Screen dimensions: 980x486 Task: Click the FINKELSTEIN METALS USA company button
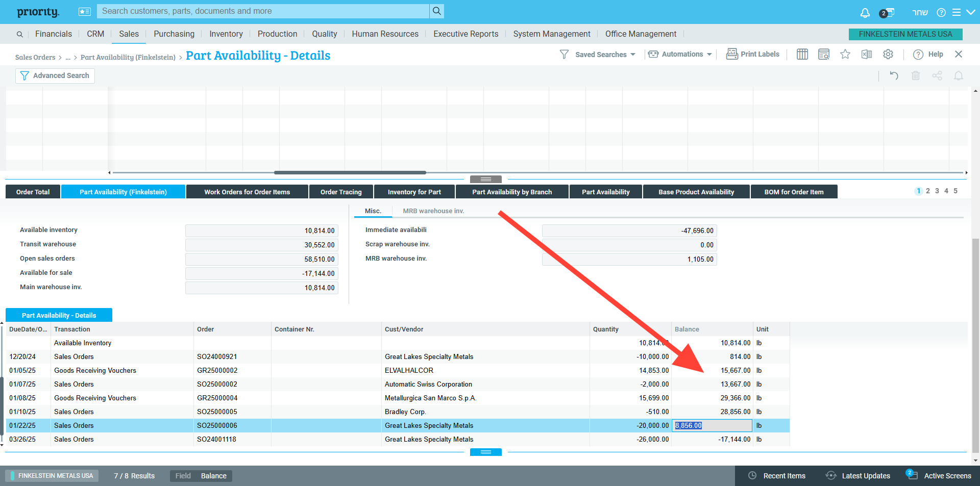(x=905, y=34)
